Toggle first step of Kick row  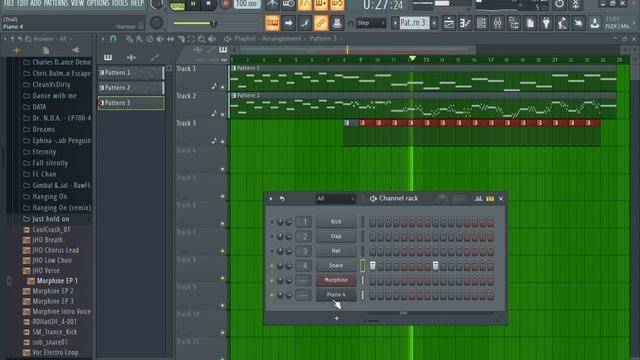pos(372,222)
